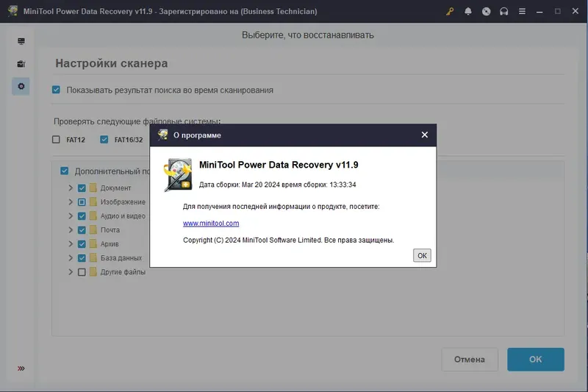Expand the Почта tree node
The height and width of the screenshot is (392, 588).
click(x=71, y=229)
